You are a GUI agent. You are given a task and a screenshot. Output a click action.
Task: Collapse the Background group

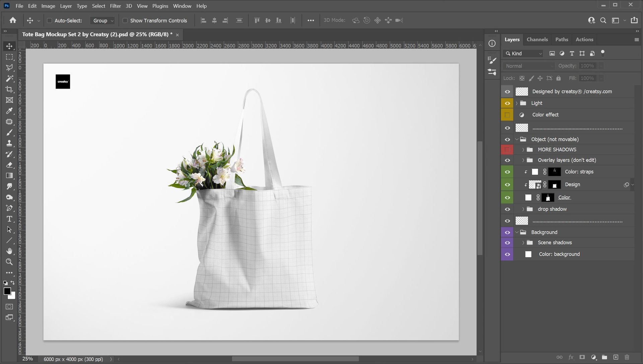click(516, 232)
